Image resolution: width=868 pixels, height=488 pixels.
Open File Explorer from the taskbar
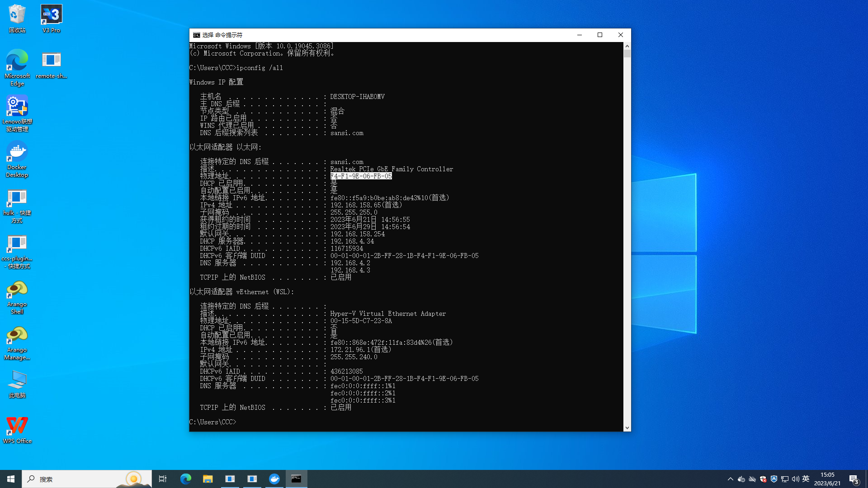point(208,479)
